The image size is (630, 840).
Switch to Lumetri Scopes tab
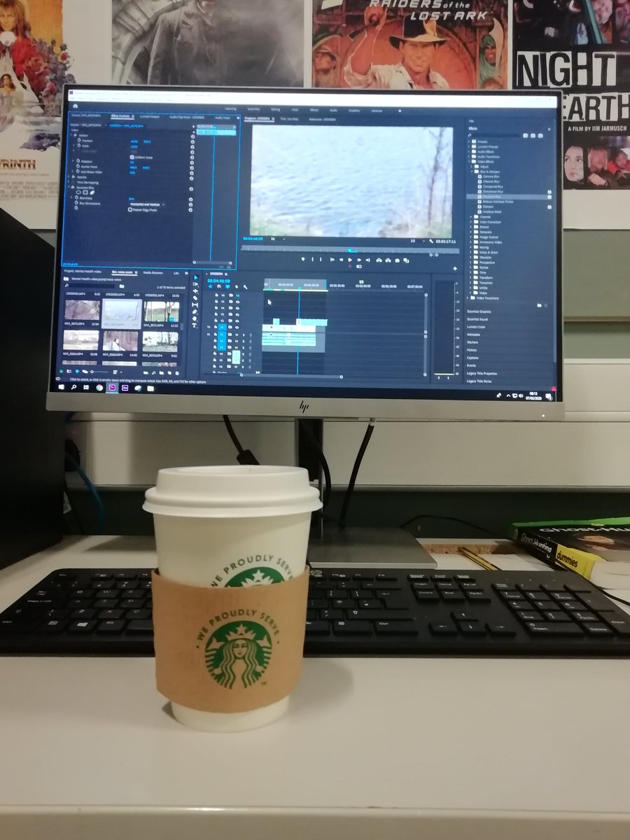(149, 116)
